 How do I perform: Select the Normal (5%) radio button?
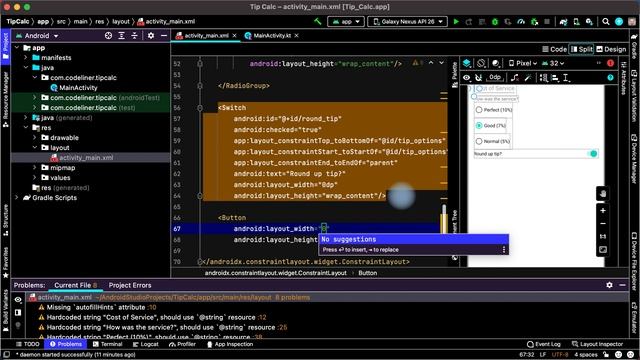[479, 141]
